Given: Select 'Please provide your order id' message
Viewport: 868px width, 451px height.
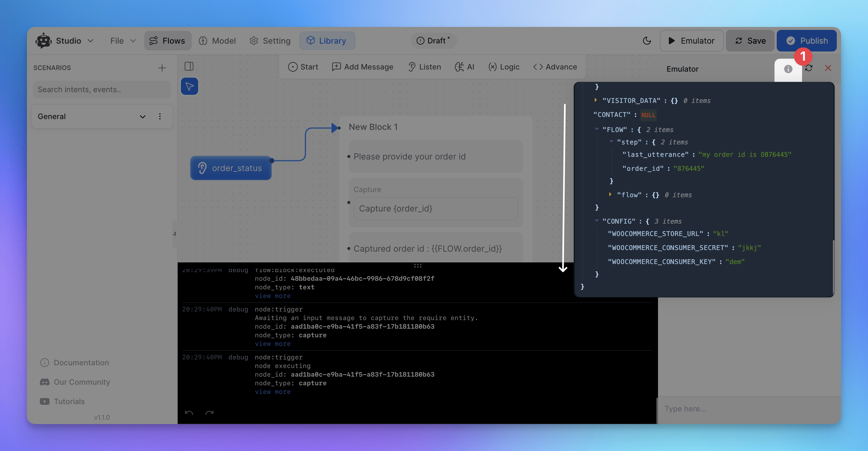Looking at the screenshot, I should pyautogui.click(x=436, y=157).
